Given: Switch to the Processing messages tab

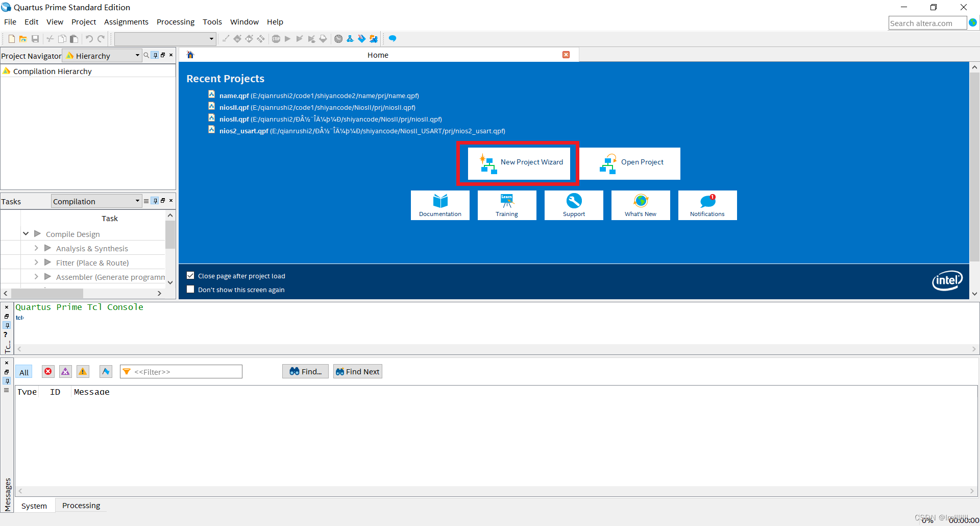Looking at the screenshot, I should pyautogui.click(x=81, y=506).
